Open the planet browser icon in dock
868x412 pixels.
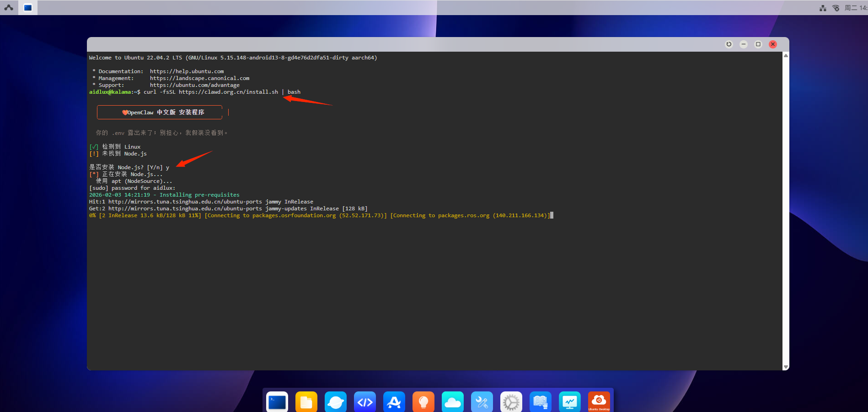336,402
